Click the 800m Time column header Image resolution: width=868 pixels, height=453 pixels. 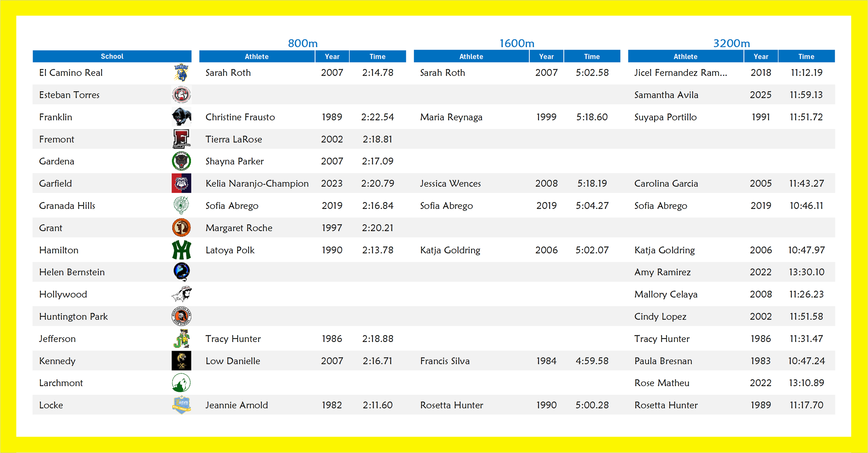point(377,57)
